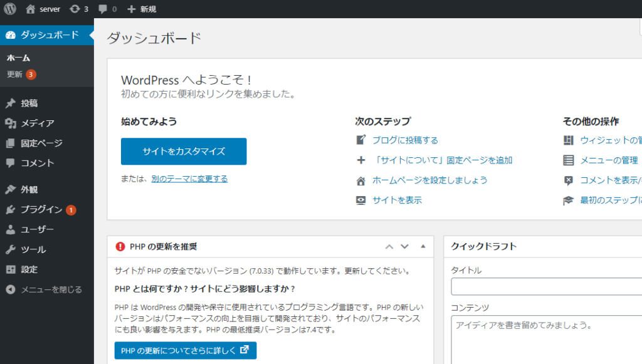642x364 pixels.
Task: Click the dashboard gauge icon
Action: pyautogui.click(x=11, y=35)
